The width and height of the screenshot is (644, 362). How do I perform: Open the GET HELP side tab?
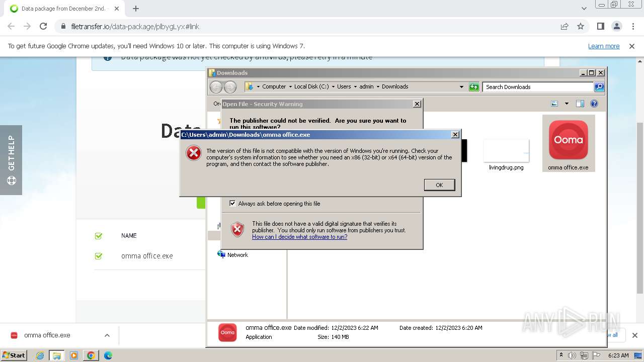[11, 160]
